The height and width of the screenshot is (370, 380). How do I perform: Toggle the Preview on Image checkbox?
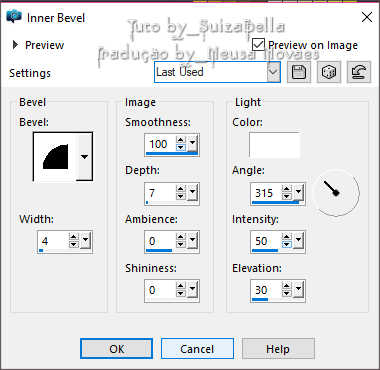pyautogui.click(x=259, y=45)
